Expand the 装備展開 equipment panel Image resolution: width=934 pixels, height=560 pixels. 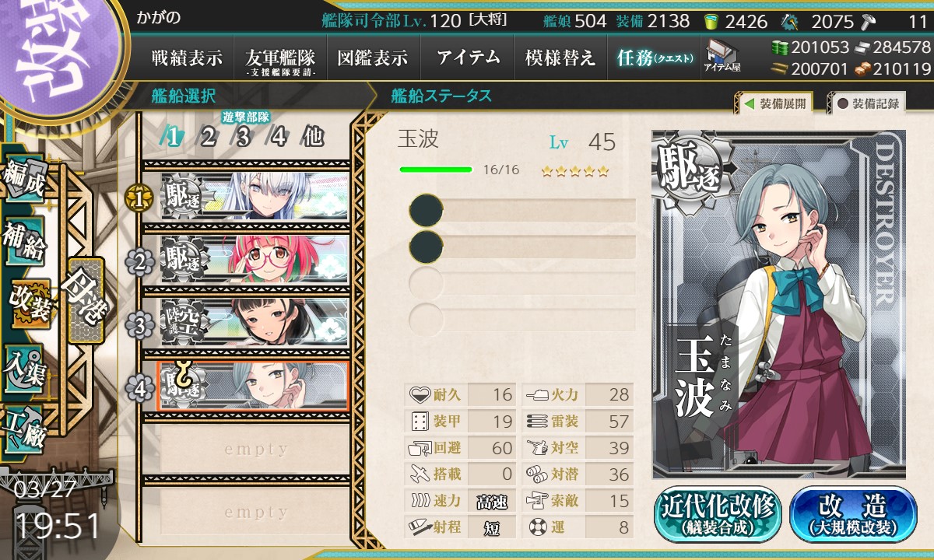click(775, 103)
